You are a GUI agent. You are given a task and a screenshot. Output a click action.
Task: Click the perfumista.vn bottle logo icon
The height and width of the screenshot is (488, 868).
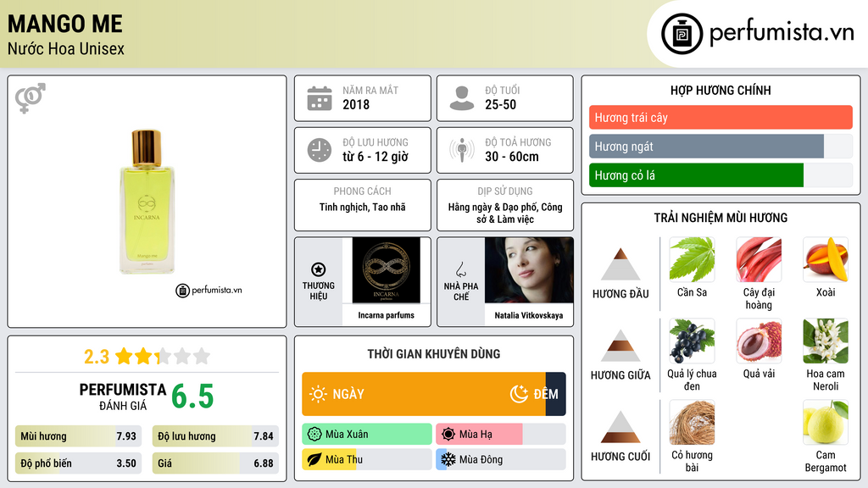(682, 34)
